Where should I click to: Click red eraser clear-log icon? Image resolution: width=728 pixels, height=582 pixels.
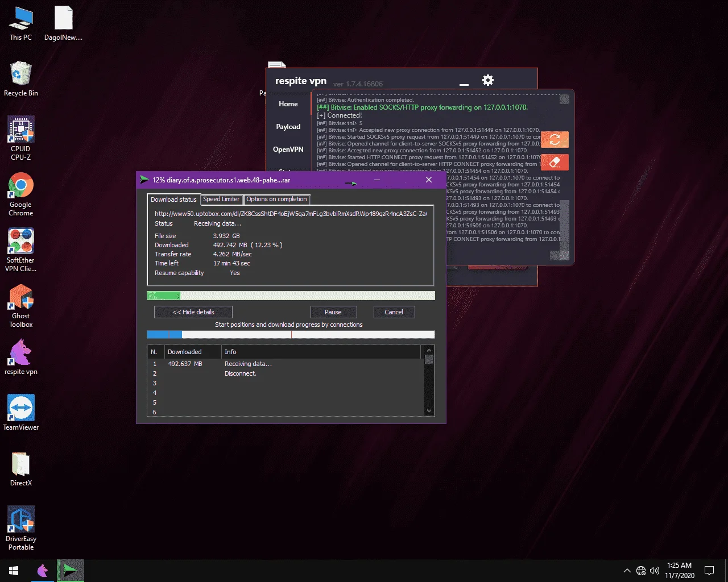555,162
